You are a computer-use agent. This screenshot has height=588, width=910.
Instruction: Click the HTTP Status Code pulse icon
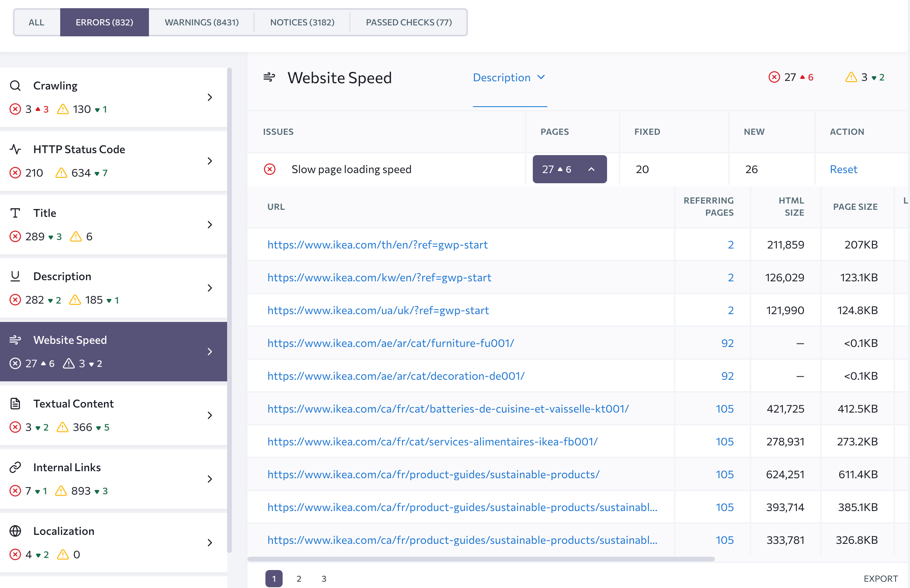(15, 149)
